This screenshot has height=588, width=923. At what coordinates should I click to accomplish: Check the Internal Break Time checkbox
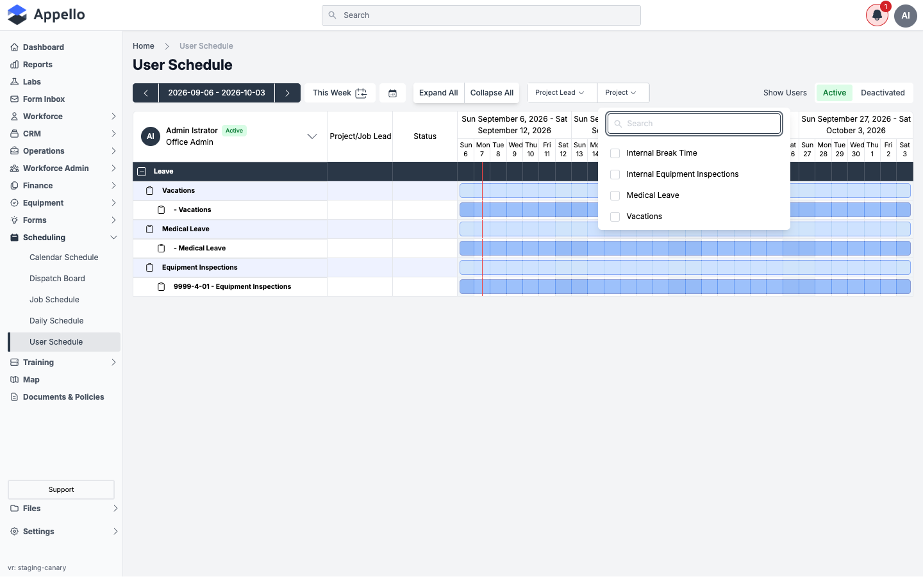click(x=615, y=153)
